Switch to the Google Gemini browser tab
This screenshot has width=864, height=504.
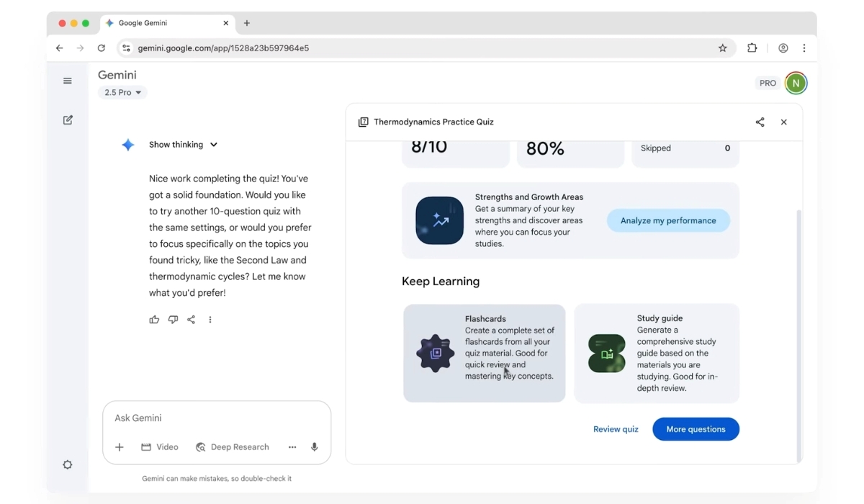point(166,23)
